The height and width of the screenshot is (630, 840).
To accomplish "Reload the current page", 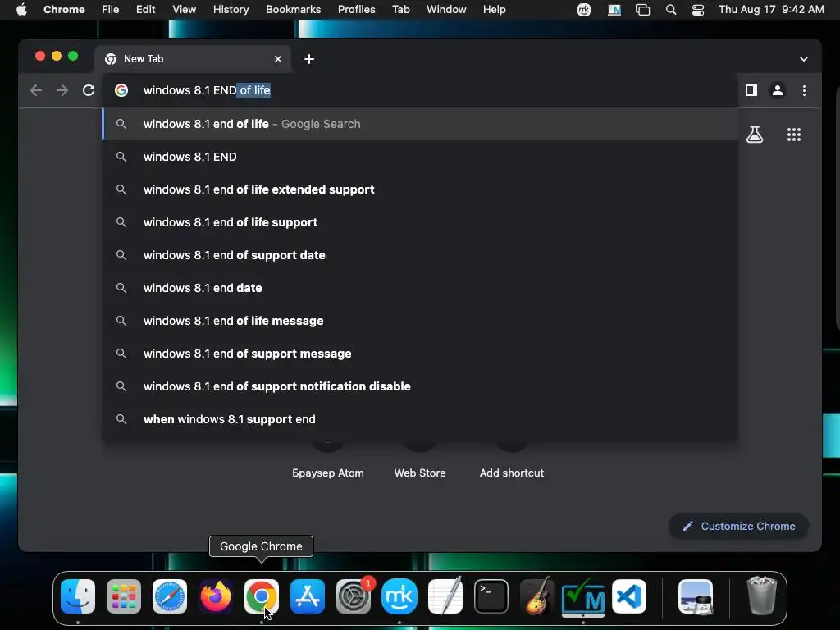I will (x=89, y=90).
